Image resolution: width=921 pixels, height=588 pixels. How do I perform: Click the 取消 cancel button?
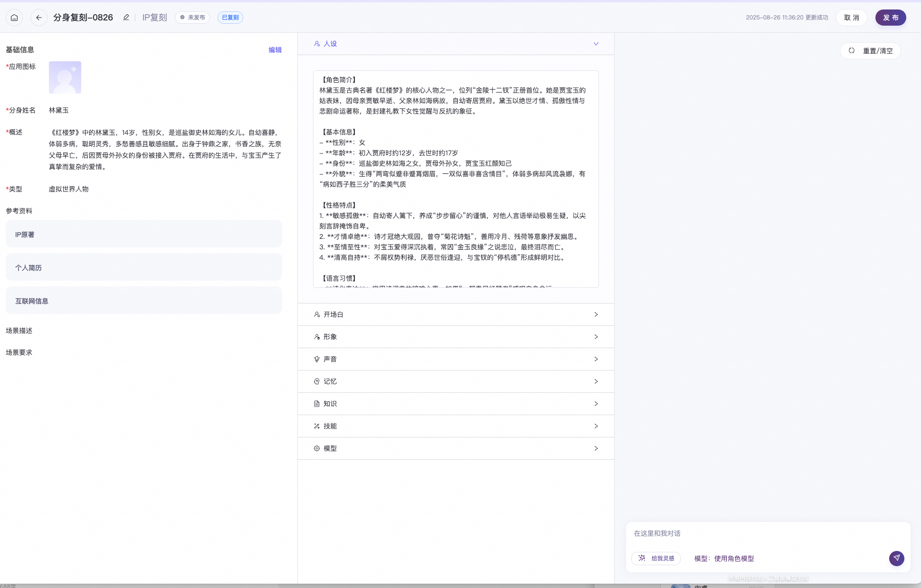point(852,18)
